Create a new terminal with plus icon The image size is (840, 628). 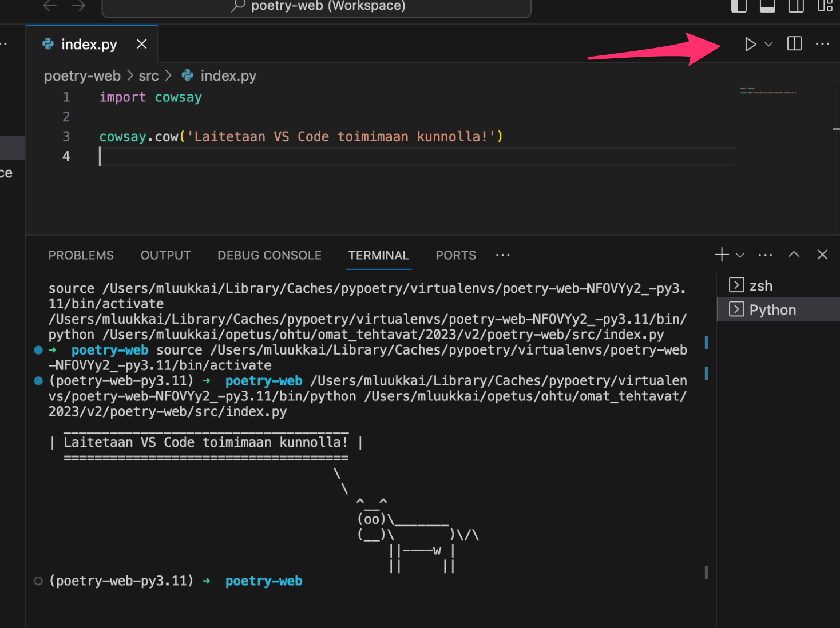(722, 255)
